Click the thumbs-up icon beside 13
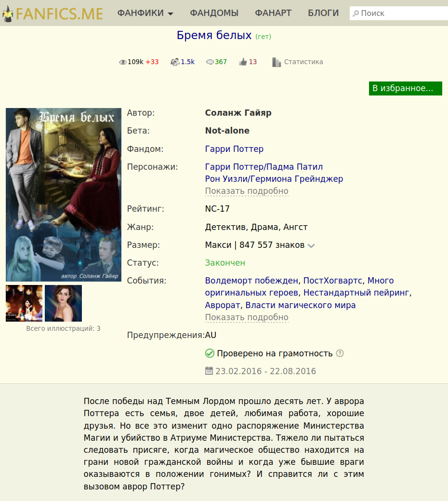The width and height of the screenshot is (448, 501). click(x=243, y=62)
